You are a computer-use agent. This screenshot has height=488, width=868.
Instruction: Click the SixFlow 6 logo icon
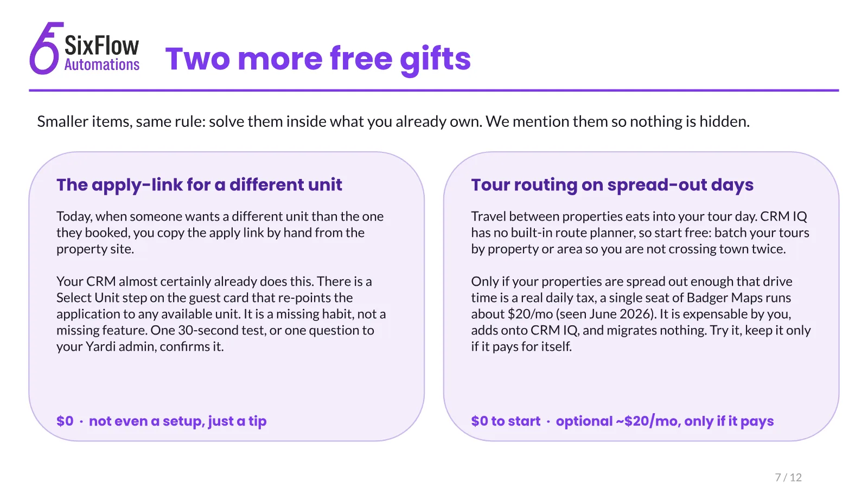point(46,48)
